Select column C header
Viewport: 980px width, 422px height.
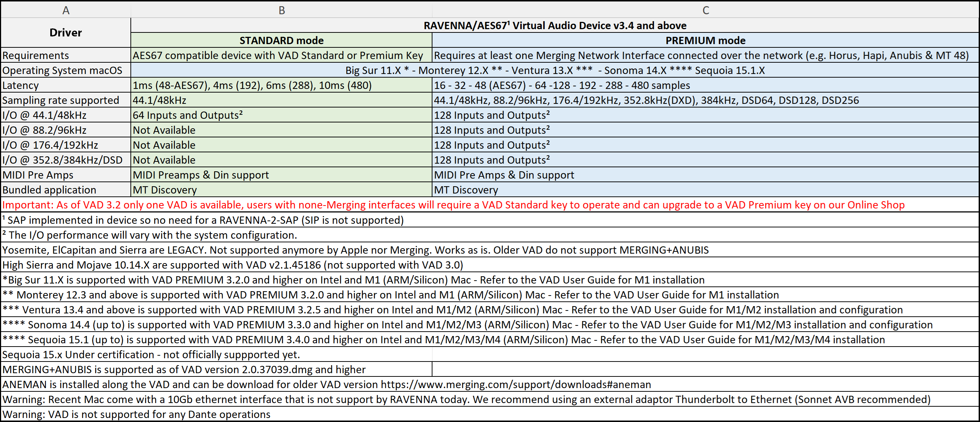tap(706, 10)
